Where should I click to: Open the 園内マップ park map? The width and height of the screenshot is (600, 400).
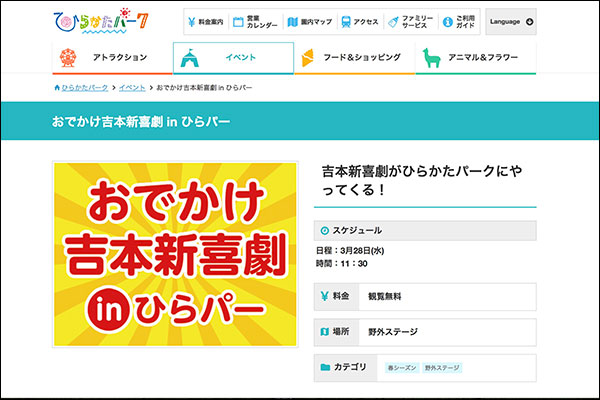point(306,21)
